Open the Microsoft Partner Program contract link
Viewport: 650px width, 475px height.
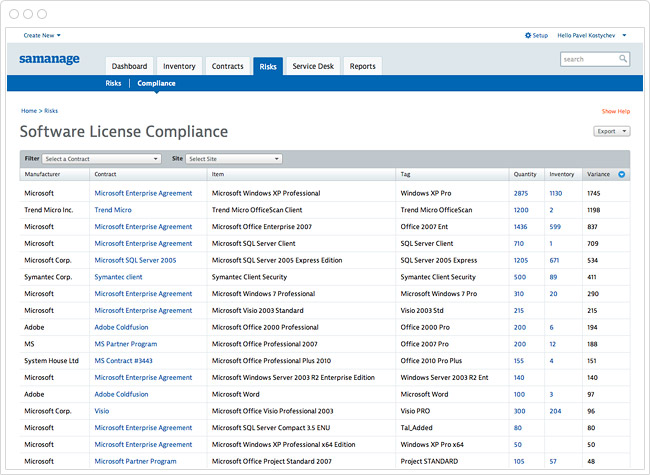pyautogui.click(x=135, y=461)
